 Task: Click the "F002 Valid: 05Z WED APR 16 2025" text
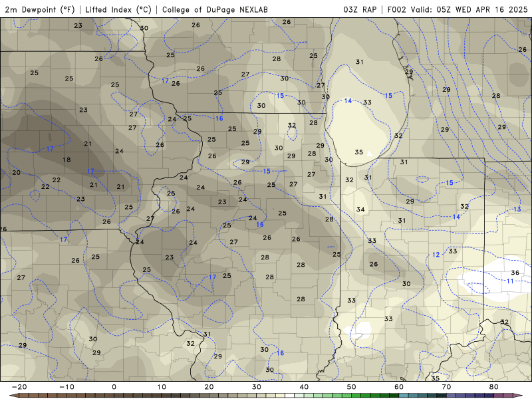pos(458,9)
